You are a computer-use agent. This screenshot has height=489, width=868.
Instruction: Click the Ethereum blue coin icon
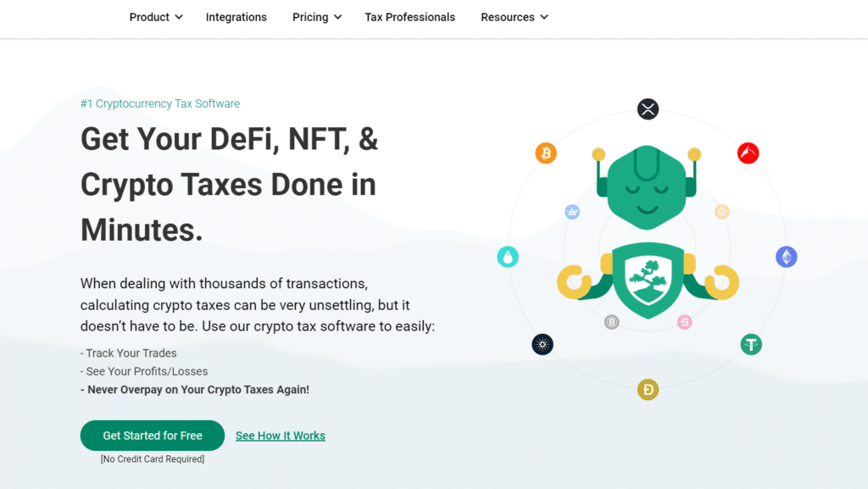[786, 257]
